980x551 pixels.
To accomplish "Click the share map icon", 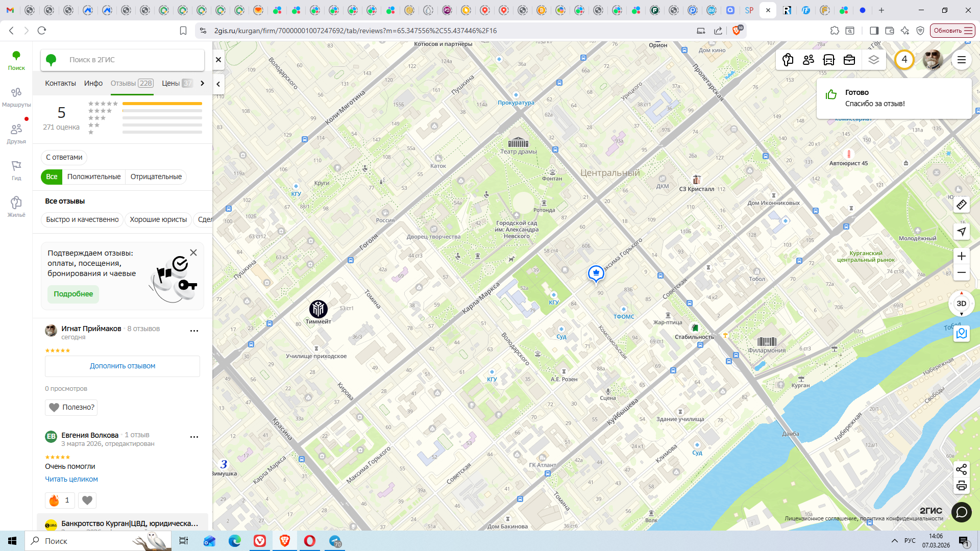I will click(x=961, y=469).
